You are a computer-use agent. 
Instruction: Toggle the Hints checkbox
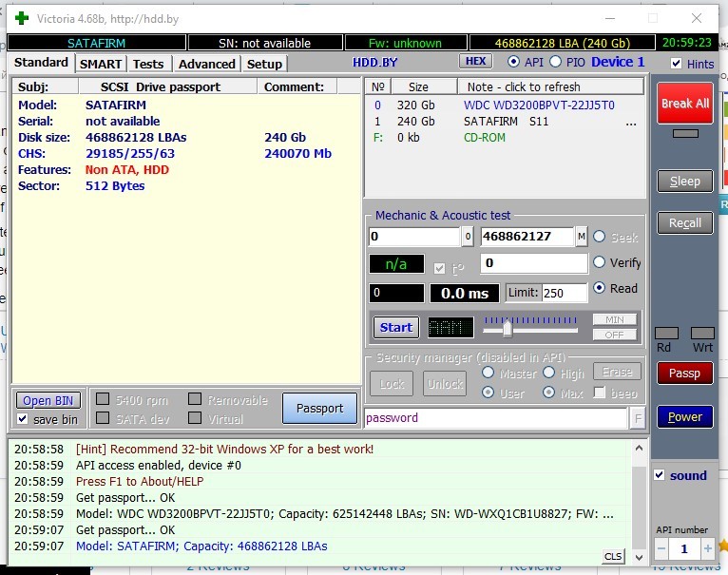click(676, 64)
